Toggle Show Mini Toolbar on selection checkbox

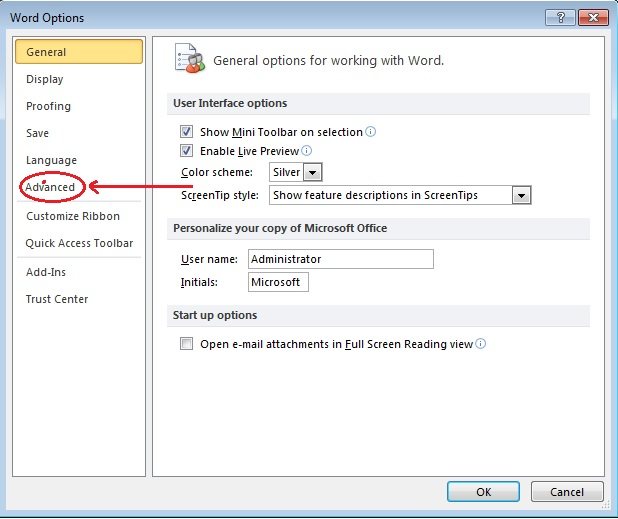[x=186, y=132]
